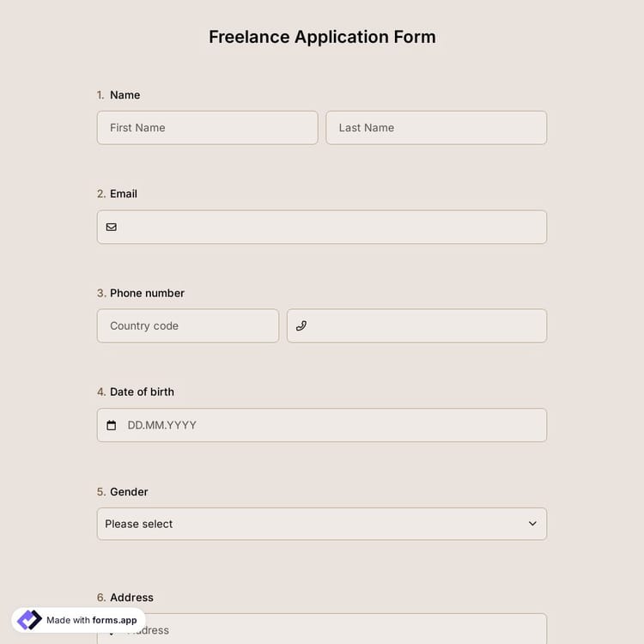Click the 'Email' question label

coord(123,194)
